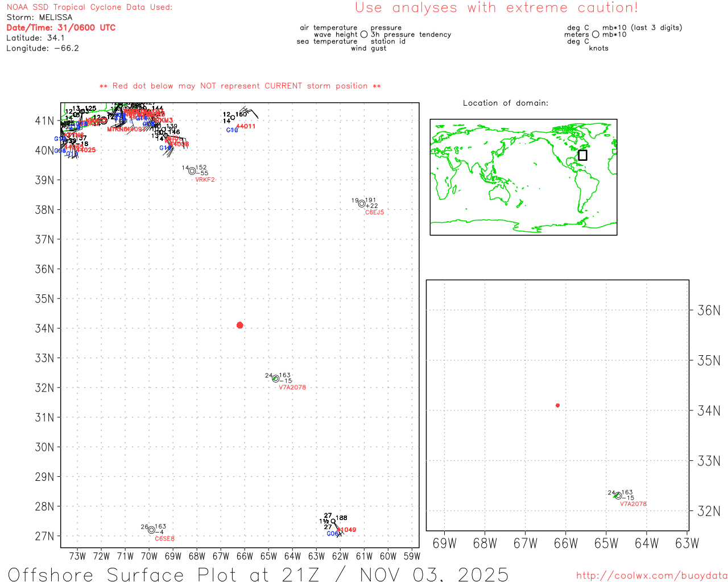Screen dimensions: 728x582
Task: Click the 59W longitude label on the main map
Action: [x=412, y=556]
